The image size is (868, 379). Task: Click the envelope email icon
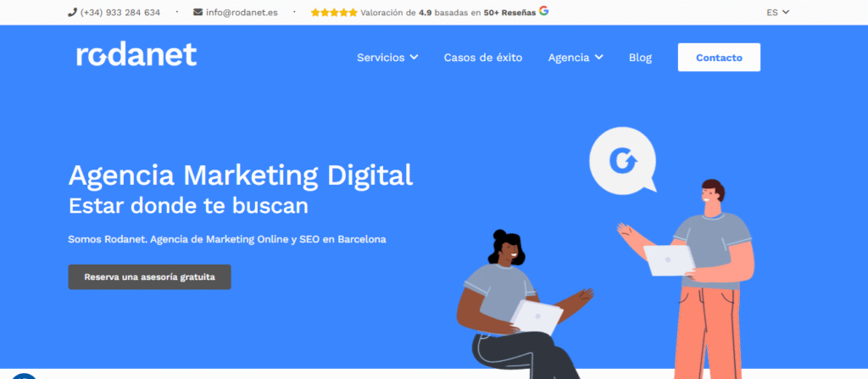pos(198,12)
